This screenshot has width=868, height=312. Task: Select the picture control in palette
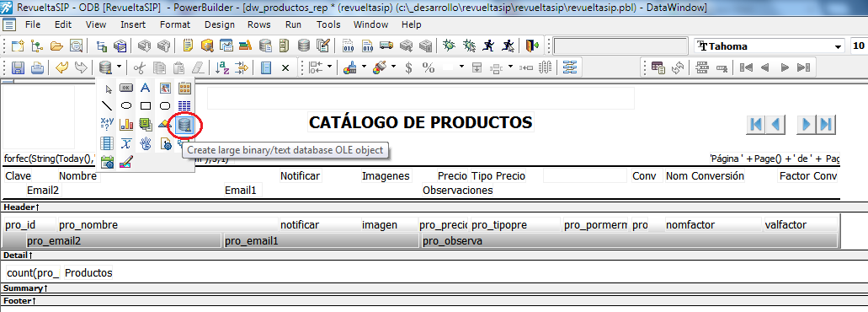[x=165, y=88]
